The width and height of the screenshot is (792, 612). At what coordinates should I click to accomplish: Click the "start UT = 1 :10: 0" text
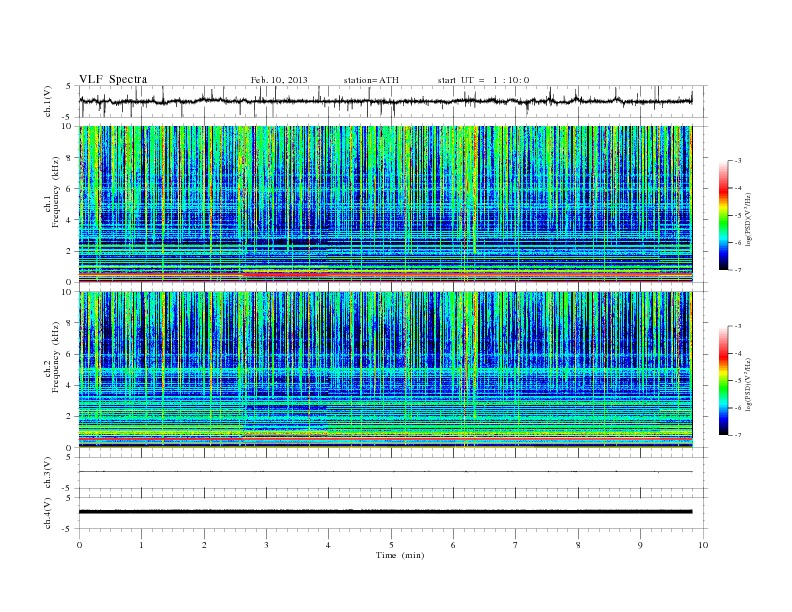point(483,80)
